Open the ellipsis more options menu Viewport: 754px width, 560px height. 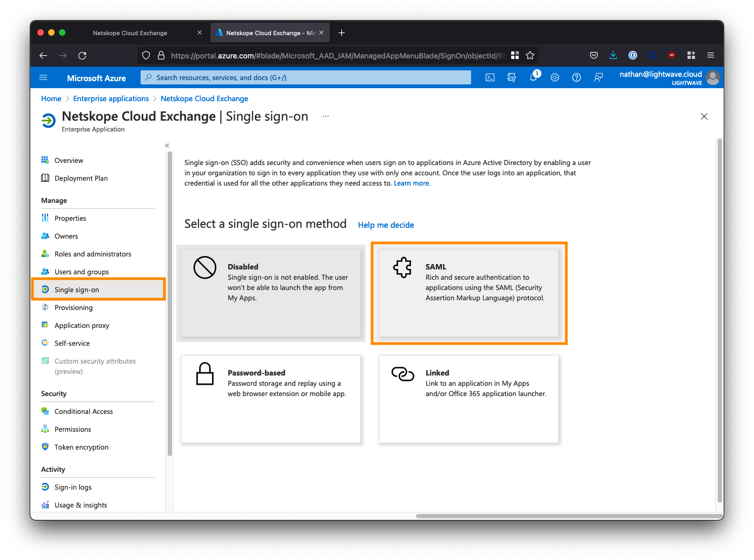(326, 116)
